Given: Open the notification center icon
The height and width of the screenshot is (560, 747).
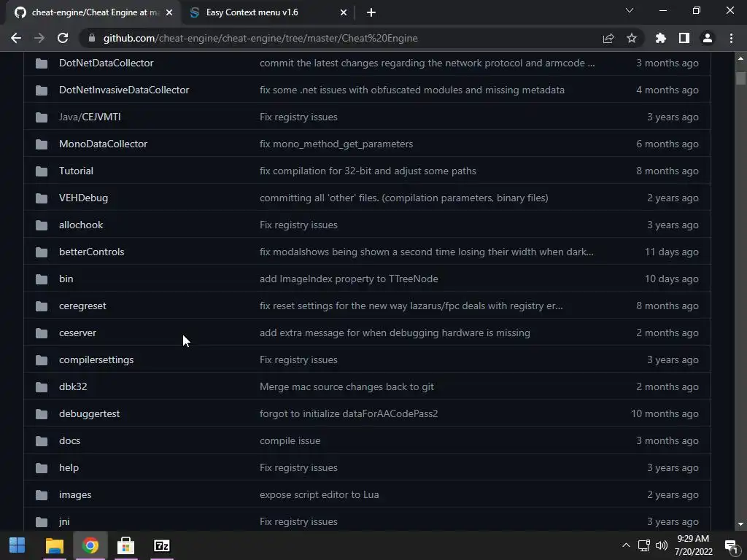Looking at the screenshot, I should pos(731,546).
